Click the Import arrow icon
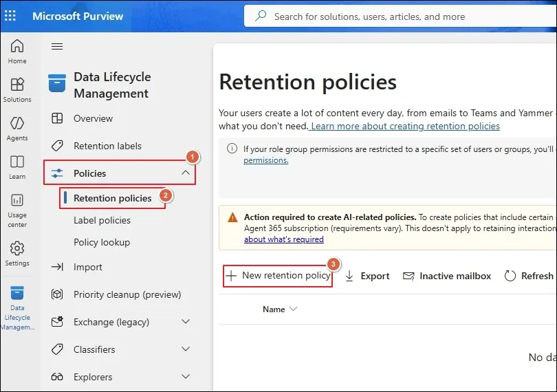This screenshot has height=392, width=557. [x=57, y=267]
